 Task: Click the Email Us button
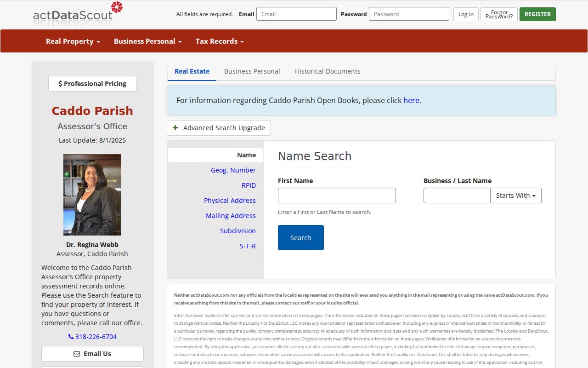coord(92,354)
